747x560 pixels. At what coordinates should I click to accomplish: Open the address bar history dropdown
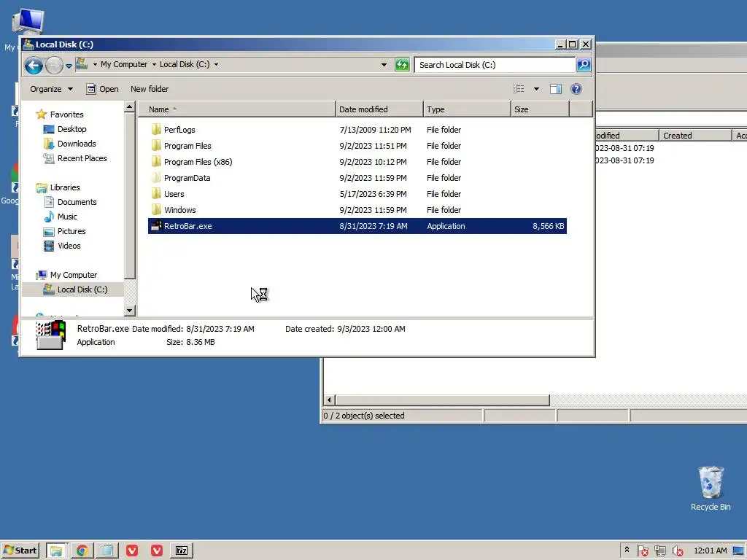tap(384, 65)
